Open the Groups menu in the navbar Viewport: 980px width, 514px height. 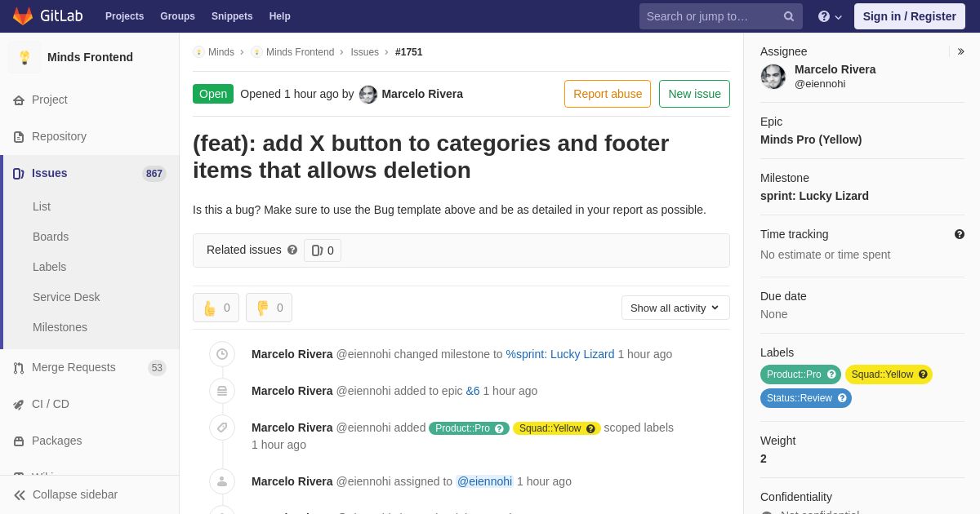tap(177, 16)
